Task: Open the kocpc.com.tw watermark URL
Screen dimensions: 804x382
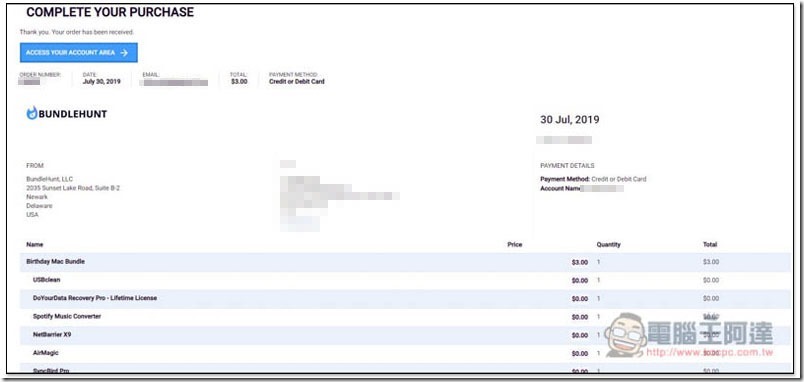Action: pos(710,353)
